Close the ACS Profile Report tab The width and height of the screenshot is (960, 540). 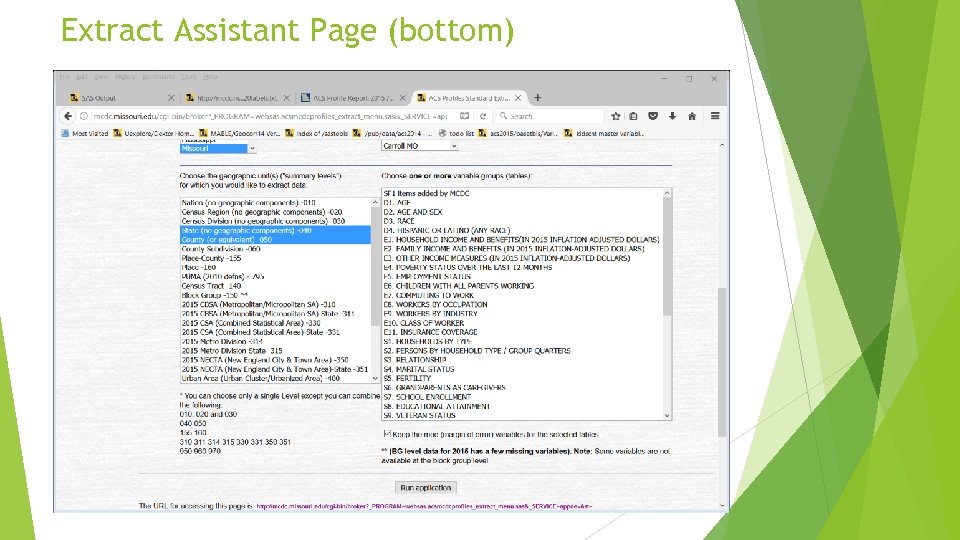click(402, 98)
